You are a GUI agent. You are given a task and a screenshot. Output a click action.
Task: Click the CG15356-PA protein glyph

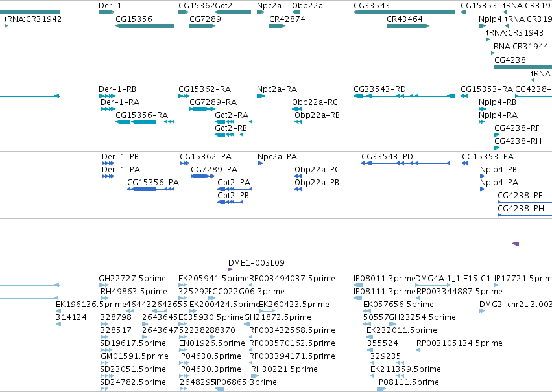[x=150, y=189]
